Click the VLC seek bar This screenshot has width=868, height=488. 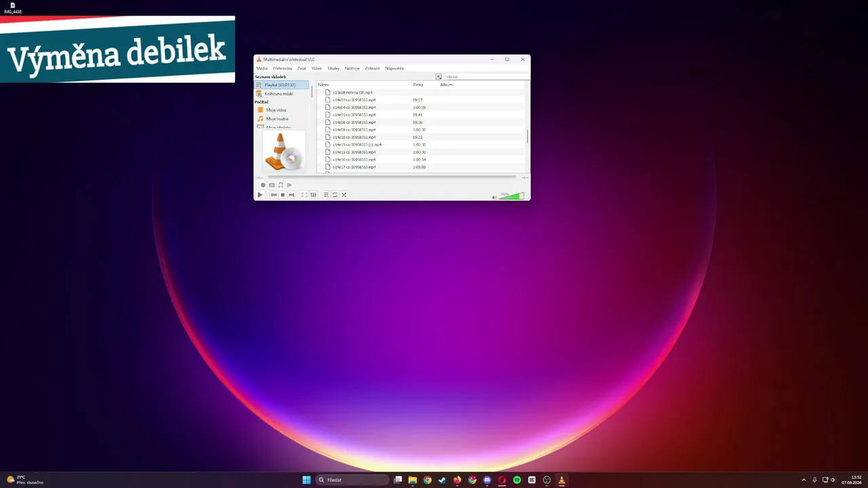[x=392, y=177]
